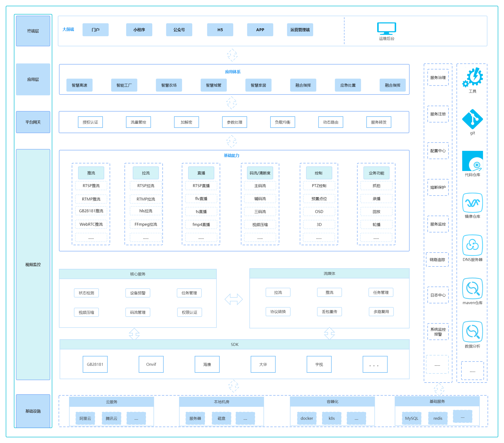
Task: Click the 运维后台 monitor icon
Action: click(386, 29)
